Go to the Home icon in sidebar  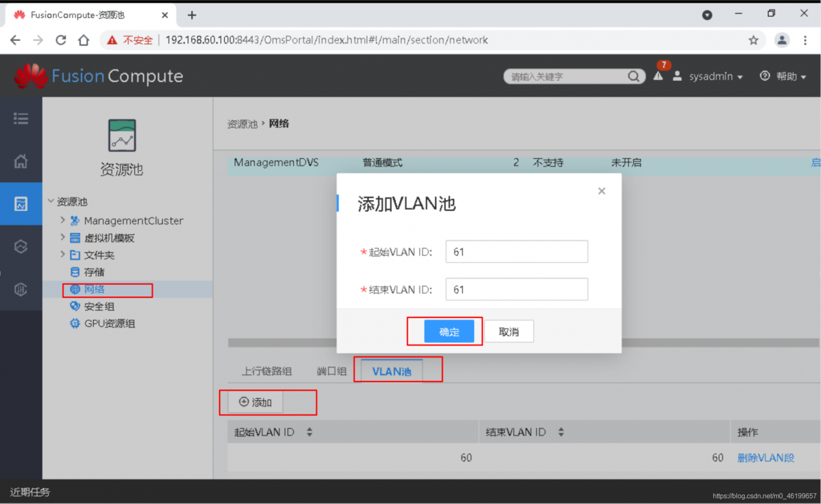pos(21,161)
